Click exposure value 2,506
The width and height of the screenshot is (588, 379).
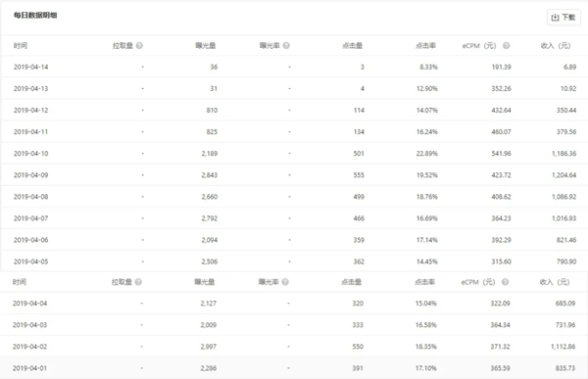tap(210, 261)
